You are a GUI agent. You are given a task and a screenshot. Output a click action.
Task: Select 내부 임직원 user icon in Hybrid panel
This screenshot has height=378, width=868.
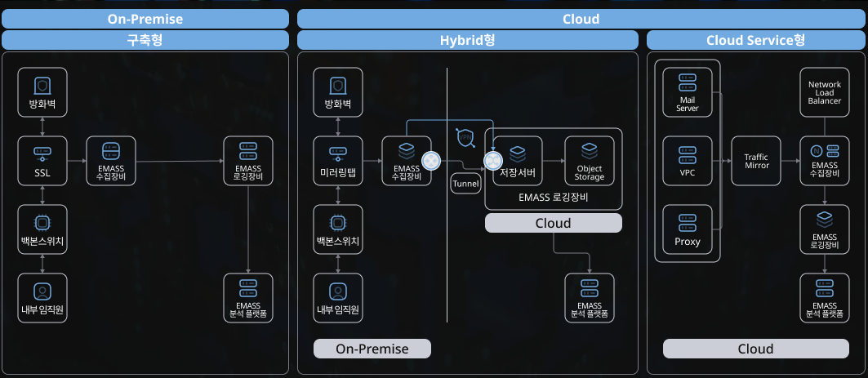coord(338,291)
